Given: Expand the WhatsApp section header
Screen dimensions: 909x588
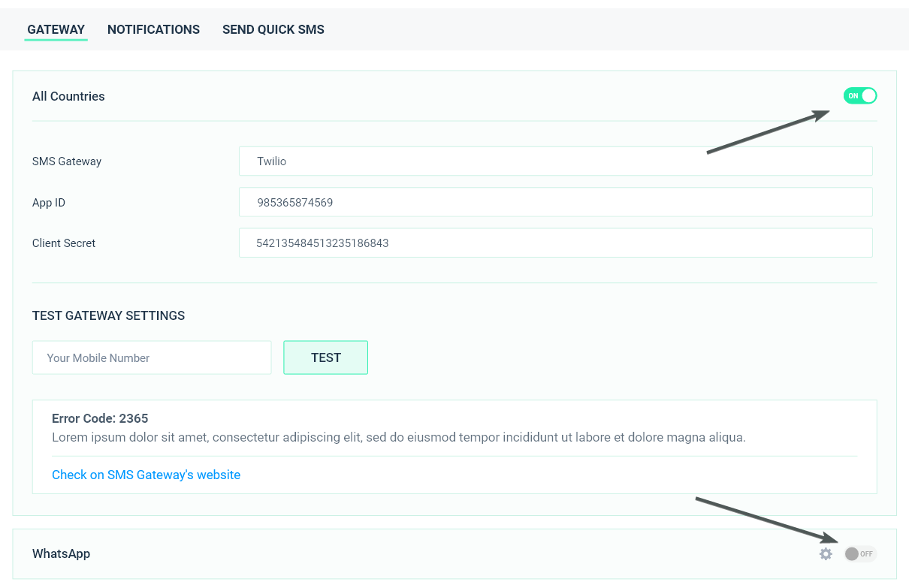Looking at the screenshot, I should pos(61,554).
